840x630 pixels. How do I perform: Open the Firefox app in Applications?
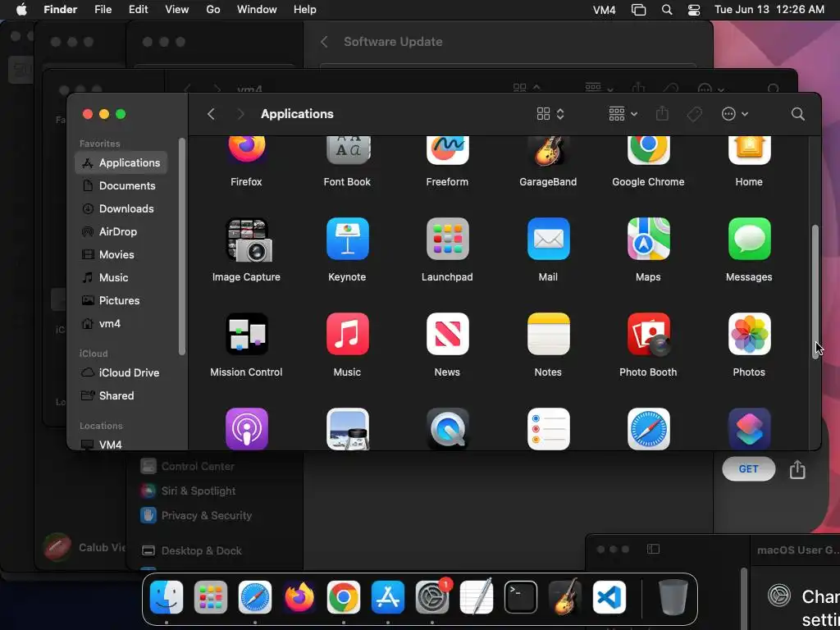coord(246,150)
